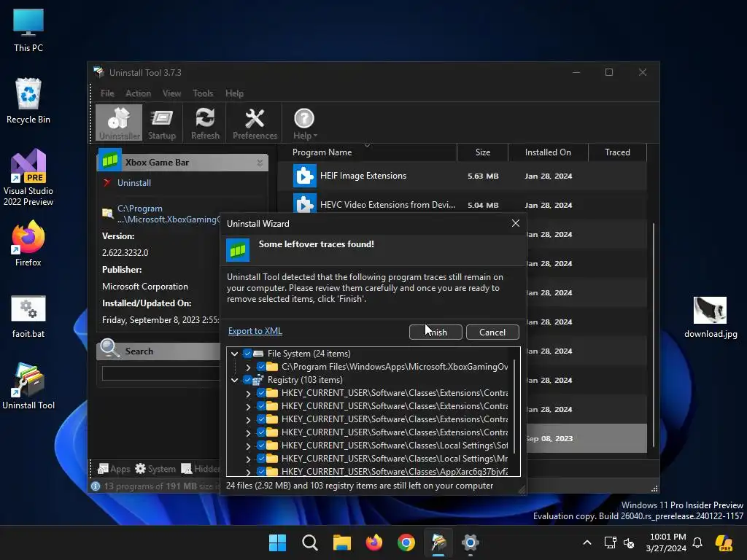The height and width of the screenshot is (560, 747).
Task: Click the program list vertical scrollbar
Action: pos(653,333)
